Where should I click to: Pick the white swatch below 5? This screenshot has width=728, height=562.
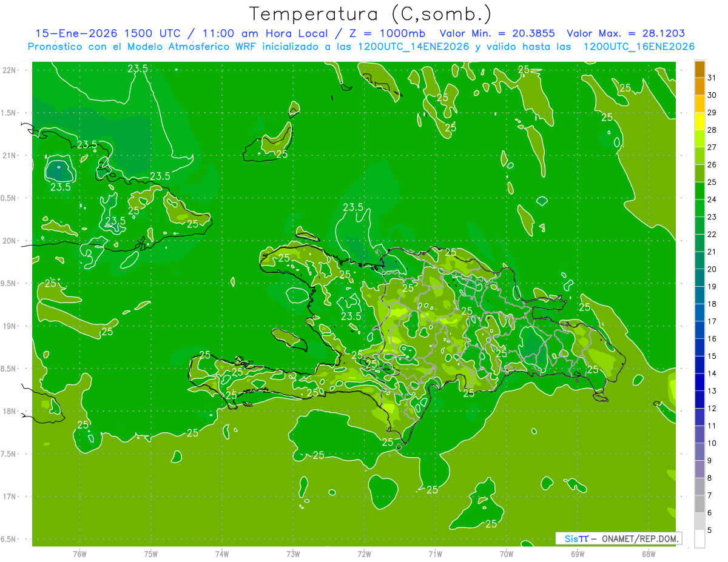pos(699,539)
